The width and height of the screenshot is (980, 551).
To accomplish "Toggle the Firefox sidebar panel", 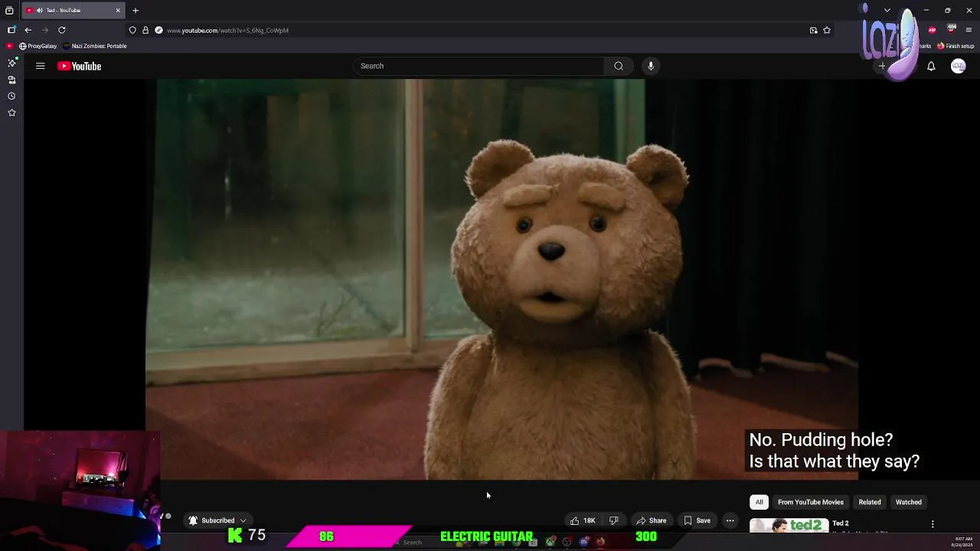I will [11, 30].
